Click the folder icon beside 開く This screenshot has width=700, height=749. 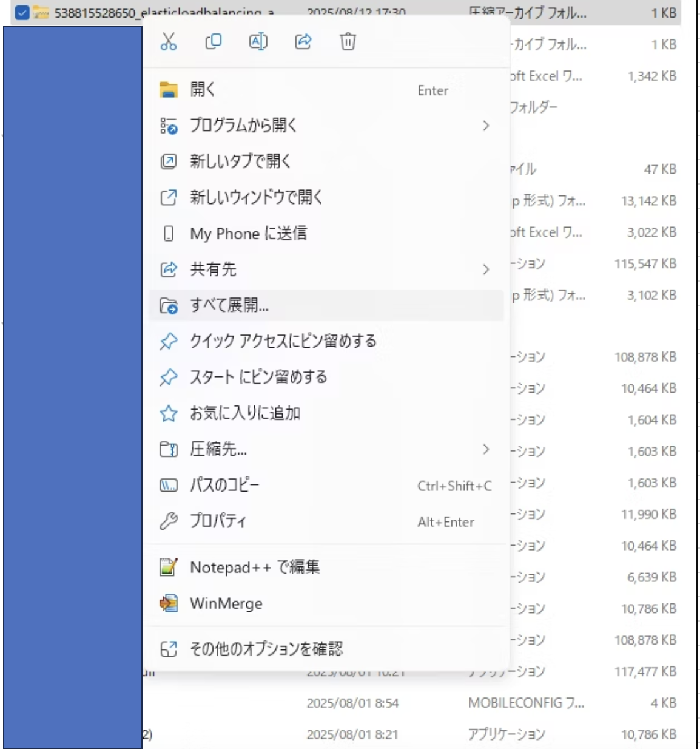[x=169, y=90]
